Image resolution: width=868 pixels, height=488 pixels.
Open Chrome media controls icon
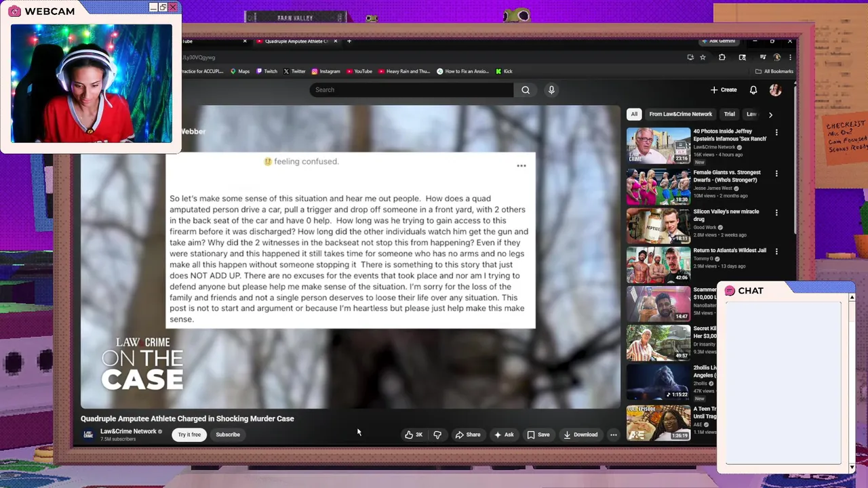pyautogui.click(x=763, y=57)
